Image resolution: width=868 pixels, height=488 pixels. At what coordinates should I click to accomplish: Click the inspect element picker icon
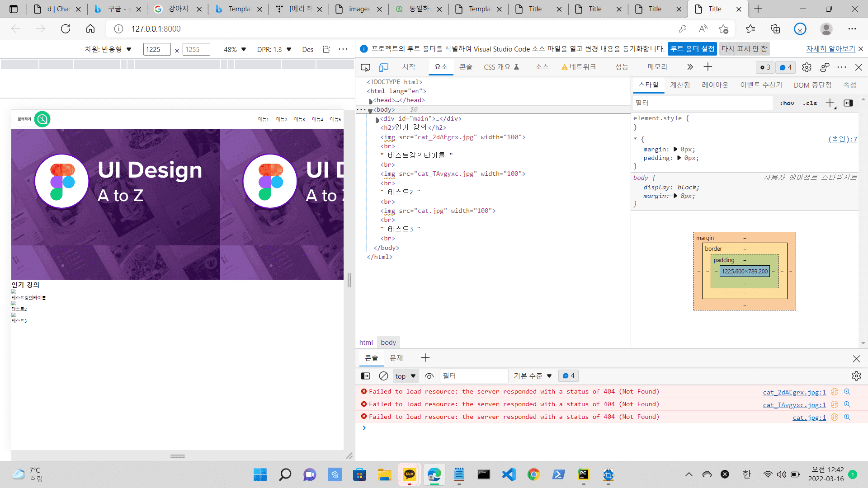pos(365,67)
